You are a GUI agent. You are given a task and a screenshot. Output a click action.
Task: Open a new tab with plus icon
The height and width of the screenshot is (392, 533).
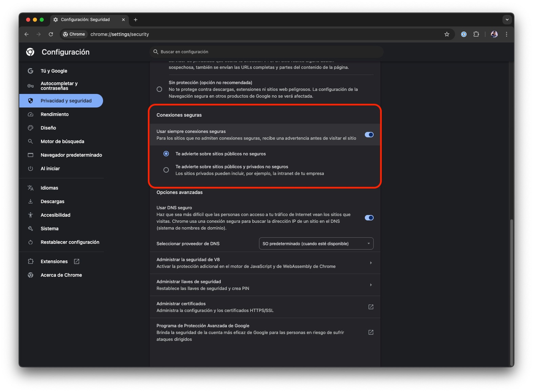135,20
